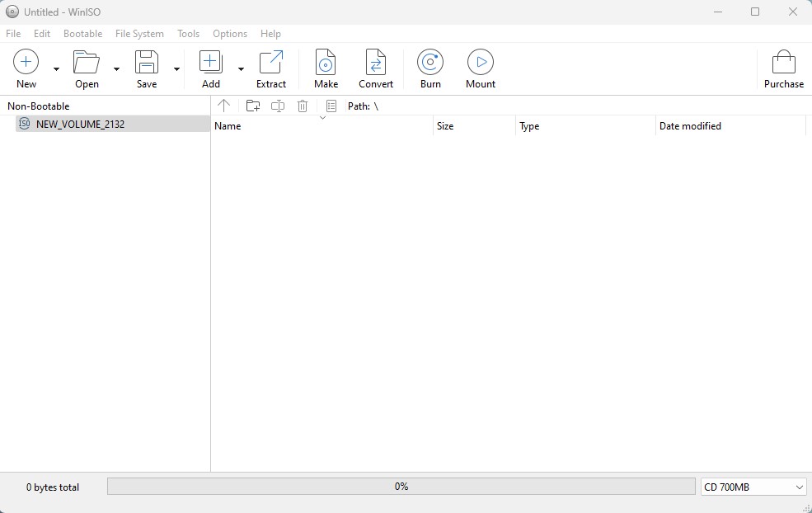Expand the Open button dropdown arrow

pos(116,69)
